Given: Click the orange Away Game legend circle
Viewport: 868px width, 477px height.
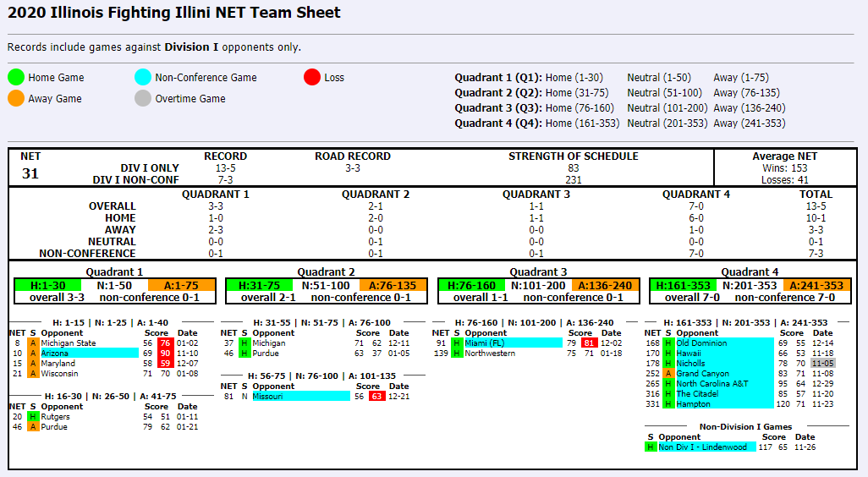Looking at the screenshot, I should 17,98.
